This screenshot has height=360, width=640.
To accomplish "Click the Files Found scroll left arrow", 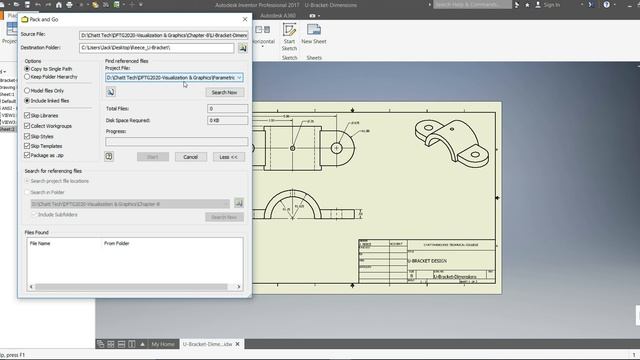I will pyautogui.click(x=31, y=287).
